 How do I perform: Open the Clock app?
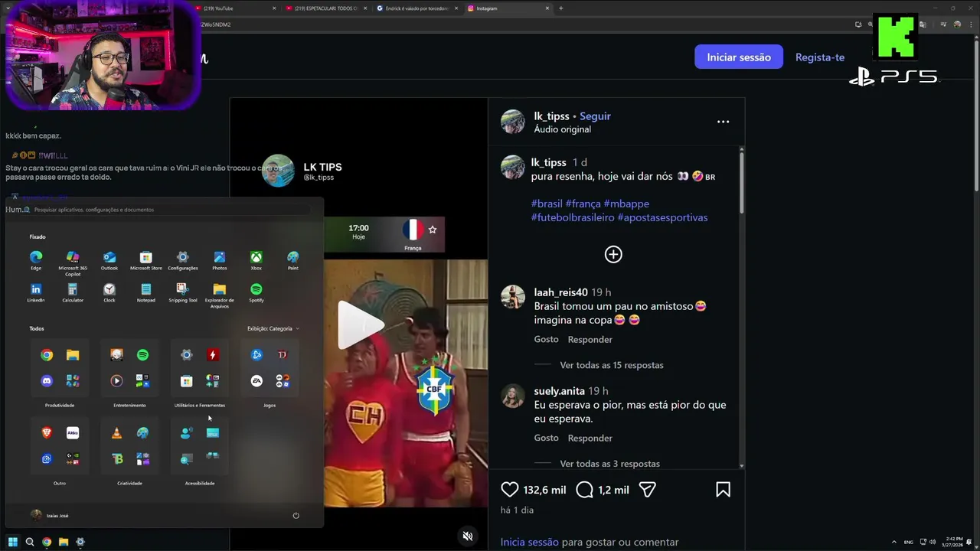coord(109,292)
